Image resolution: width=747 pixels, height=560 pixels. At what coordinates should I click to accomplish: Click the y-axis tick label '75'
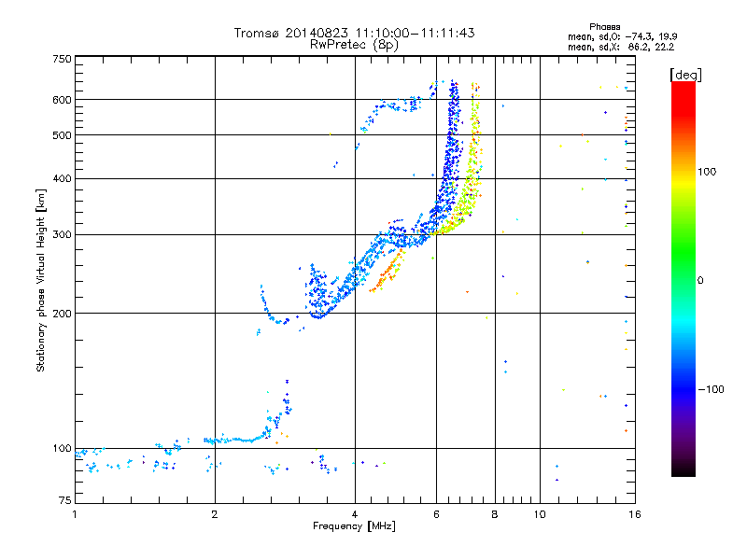click(x=65, y=500)
